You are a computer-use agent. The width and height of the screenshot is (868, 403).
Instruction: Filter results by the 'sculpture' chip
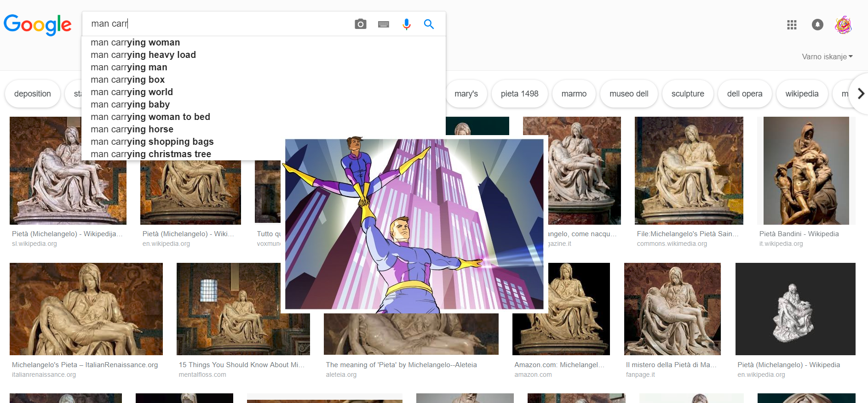[687, 94]
